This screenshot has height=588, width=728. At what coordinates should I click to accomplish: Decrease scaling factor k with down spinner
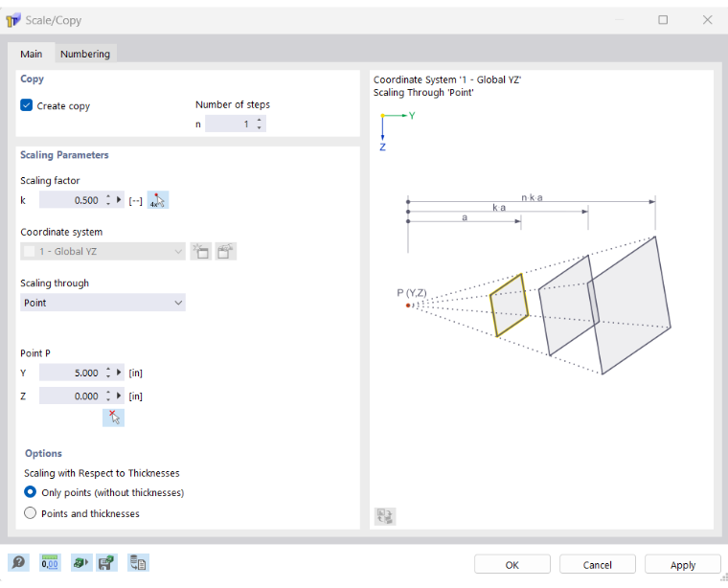(108, 203)
